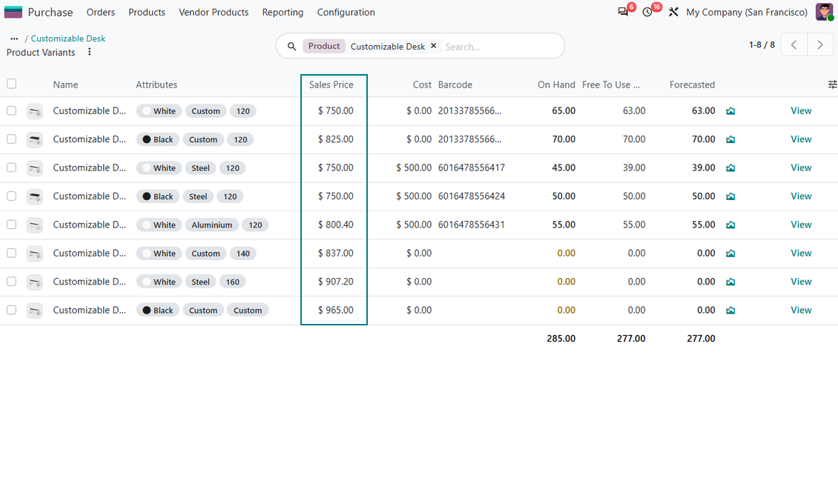The image size is (838, 504).
Task: Click product thumbnail in the White Aluminium 120 row
Action: [x=35, y=225]
